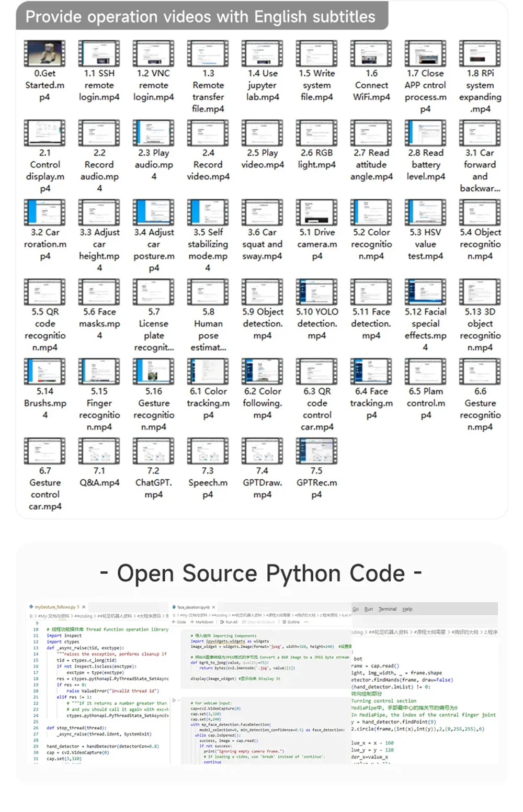Viewport: 523px width, 812px height.
Task: Open the 5.3 HSV value test.mp4 video
Action: [426, 212]
